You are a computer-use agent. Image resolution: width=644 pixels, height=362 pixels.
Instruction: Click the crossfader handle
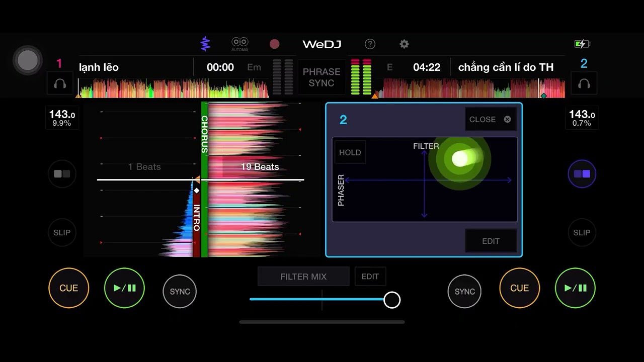tap(392, 300)
